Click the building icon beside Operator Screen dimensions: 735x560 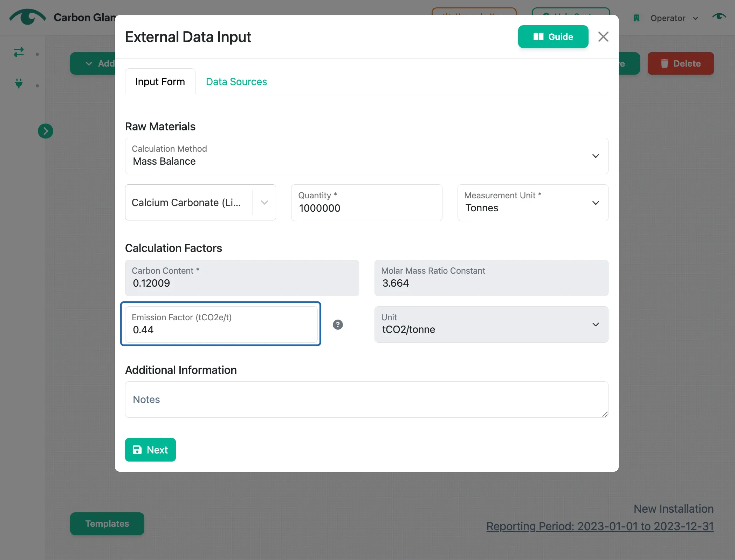tap(637, 18)
